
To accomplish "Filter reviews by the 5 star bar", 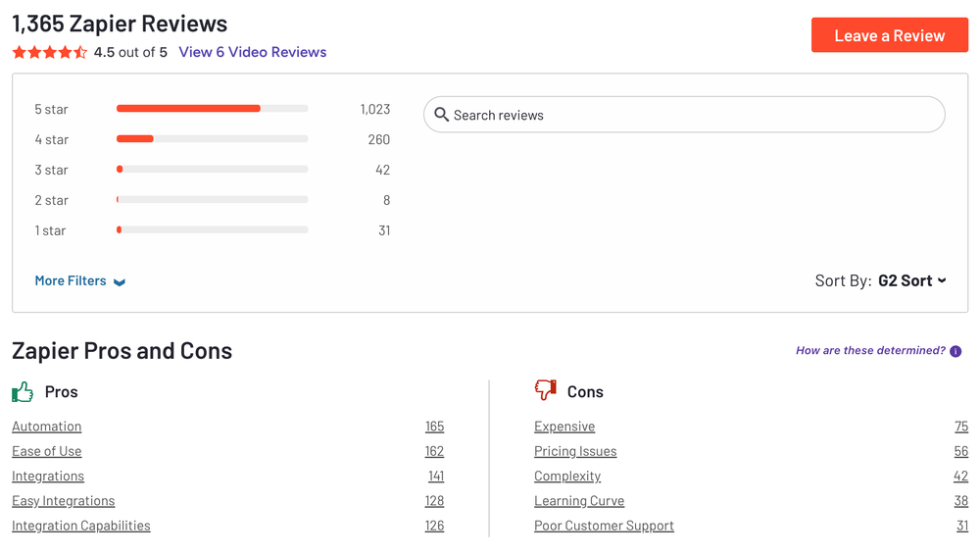I will (x=212, y=109).
